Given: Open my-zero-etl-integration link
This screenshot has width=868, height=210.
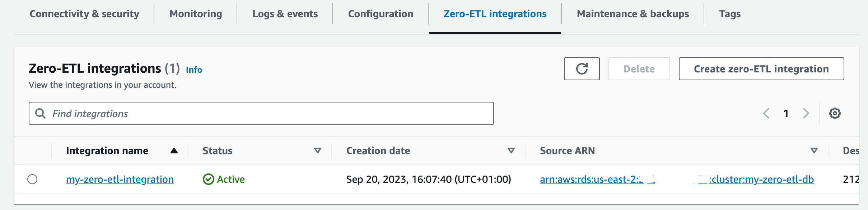Looking at the screenshot, I should 120,179.
